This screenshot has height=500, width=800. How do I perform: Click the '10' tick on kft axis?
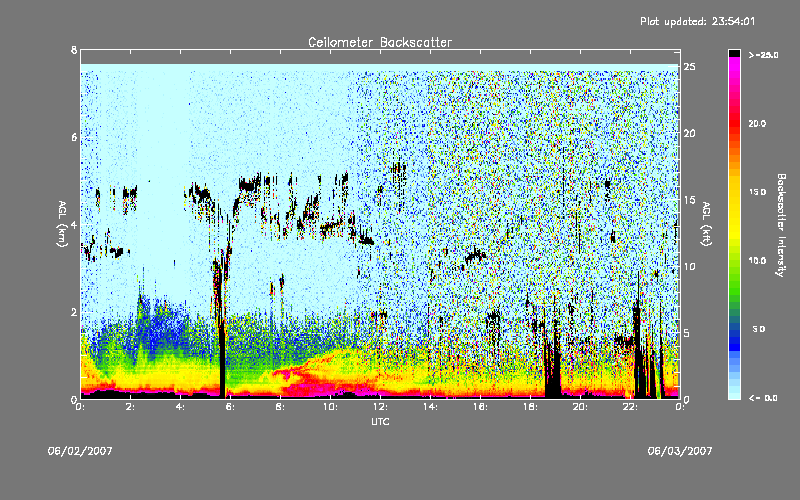point(689,266)
